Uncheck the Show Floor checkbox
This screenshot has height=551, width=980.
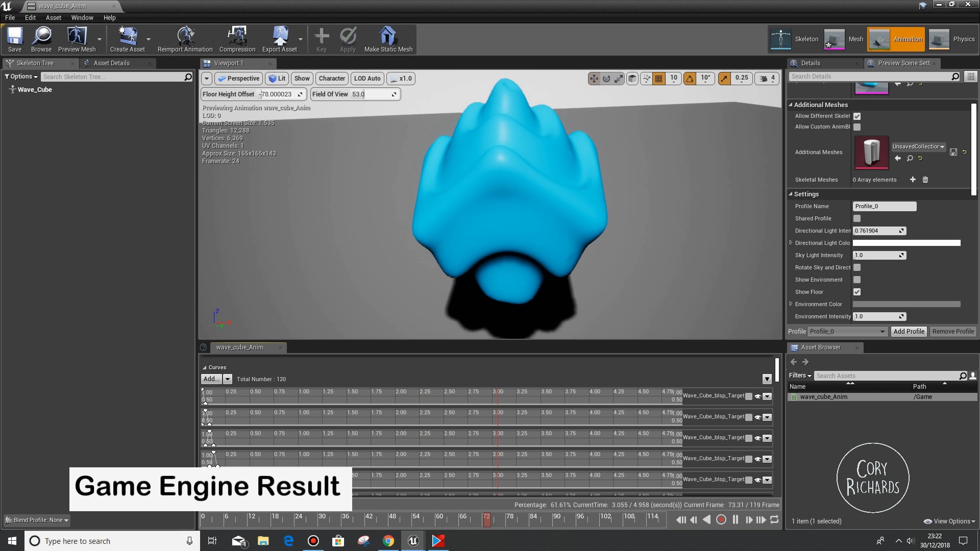pos(857,292)
